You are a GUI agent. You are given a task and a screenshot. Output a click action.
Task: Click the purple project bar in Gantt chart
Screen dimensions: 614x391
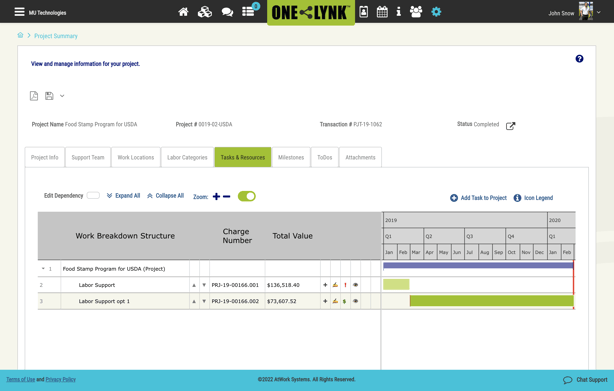click(x=478, y=265)
